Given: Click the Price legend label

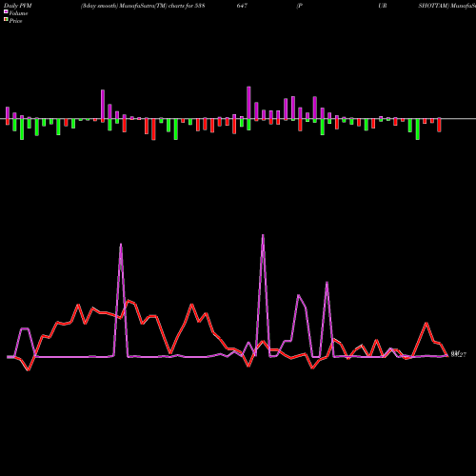Looking at the screenshot, I should [x=15, y=21].
